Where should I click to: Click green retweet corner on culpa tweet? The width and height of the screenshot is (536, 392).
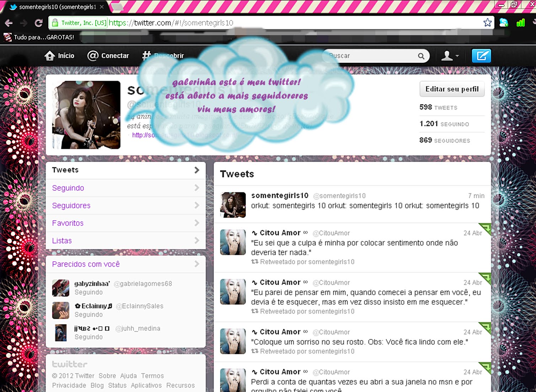[x=486, y=228]
